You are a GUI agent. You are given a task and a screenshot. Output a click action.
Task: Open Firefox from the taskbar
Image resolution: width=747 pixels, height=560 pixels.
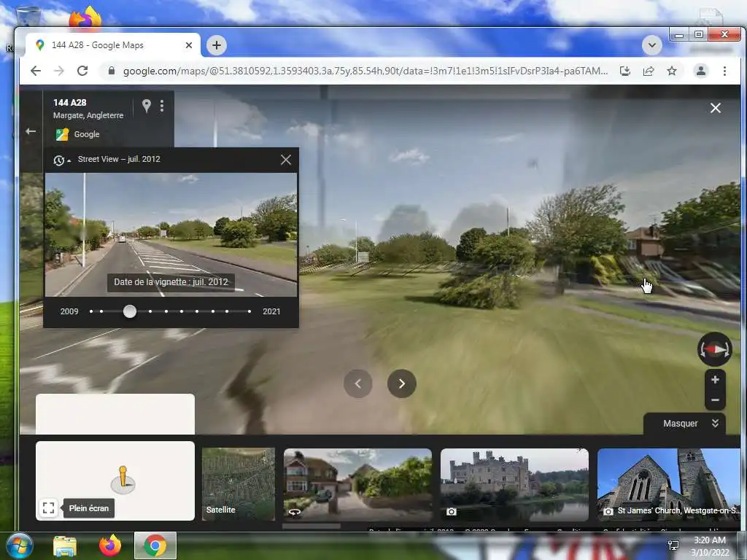coord(110,545)
